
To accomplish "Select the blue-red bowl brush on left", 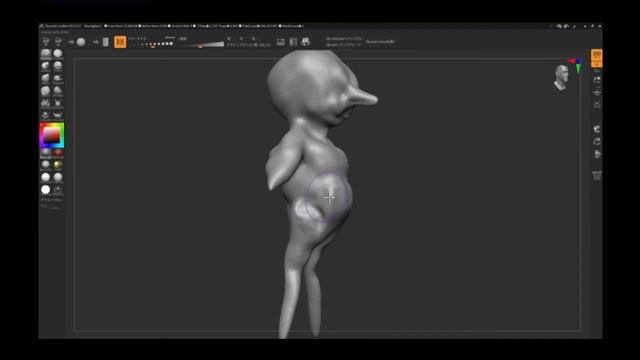I will (46, 115).
